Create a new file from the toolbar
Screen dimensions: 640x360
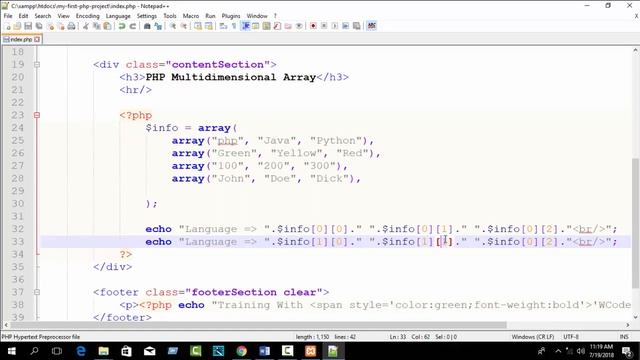point(7,26)
